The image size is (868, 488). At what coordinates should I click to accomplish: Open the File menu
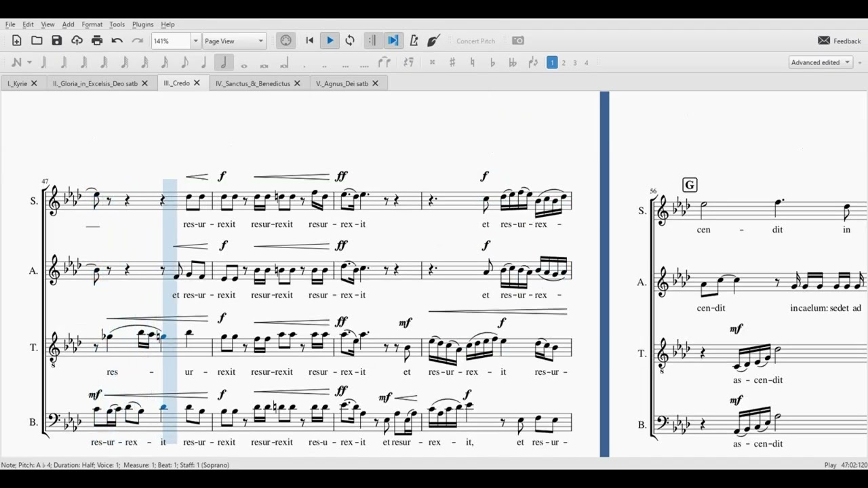tap(10, 24)
